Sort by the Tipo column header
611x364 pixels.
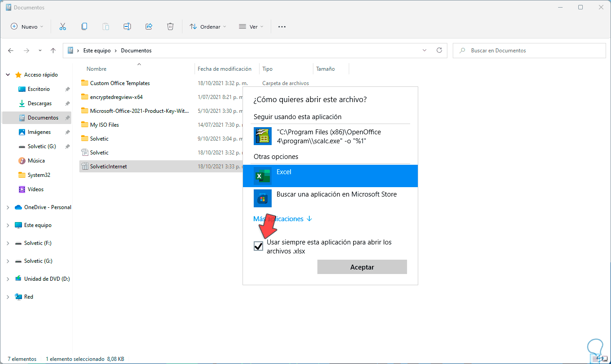[x=268, y=69]
